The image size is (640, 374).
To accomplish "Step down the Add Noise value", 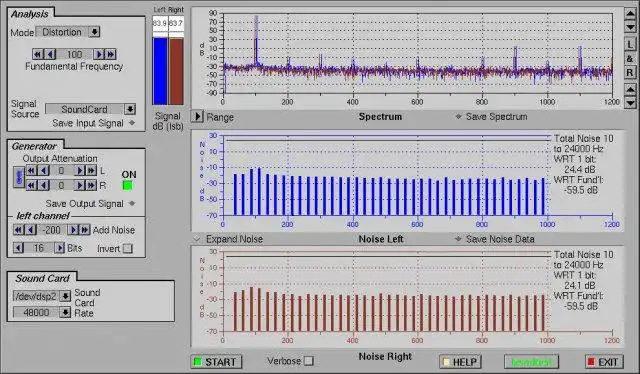I will [x=31, y=230].
